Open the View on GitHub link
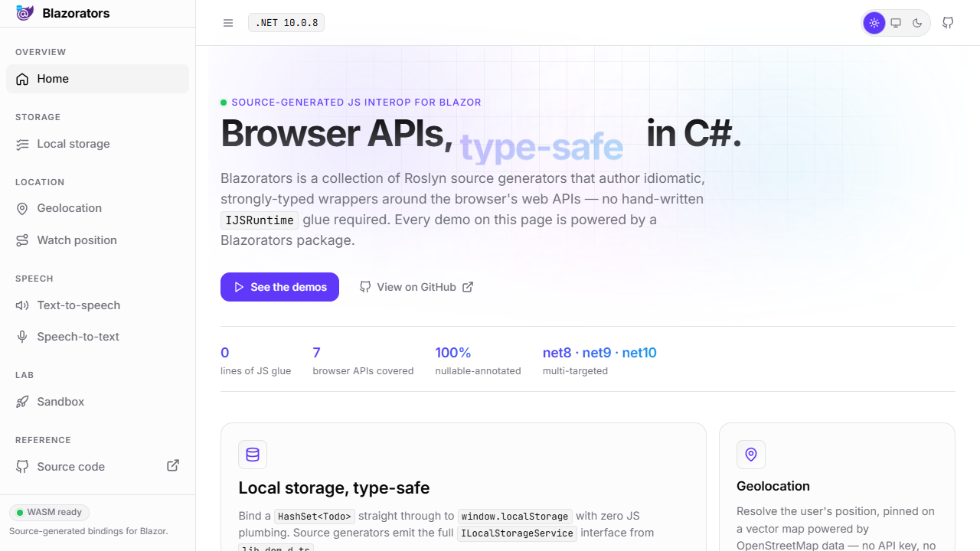The width and height of the screenshot is (980, 551). click(416, 287)
